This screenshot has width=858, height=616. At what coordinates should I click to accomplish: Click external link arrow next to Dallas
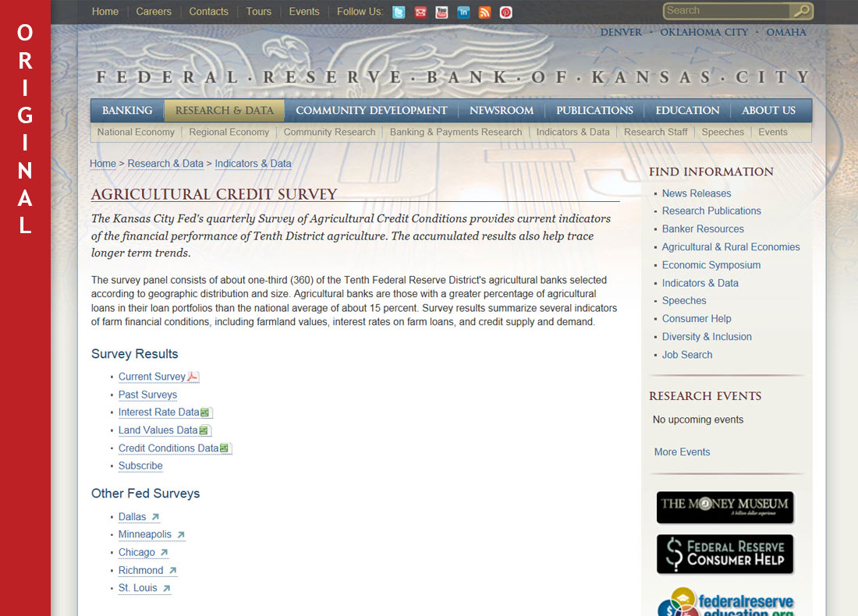[155, 517]
